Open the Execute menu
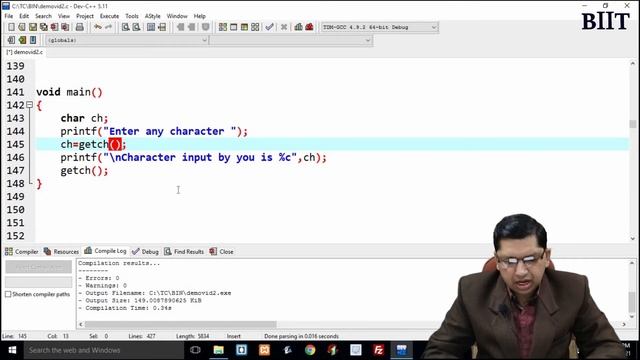Screen dimensions: 640x360 click(x=109, y=16)
